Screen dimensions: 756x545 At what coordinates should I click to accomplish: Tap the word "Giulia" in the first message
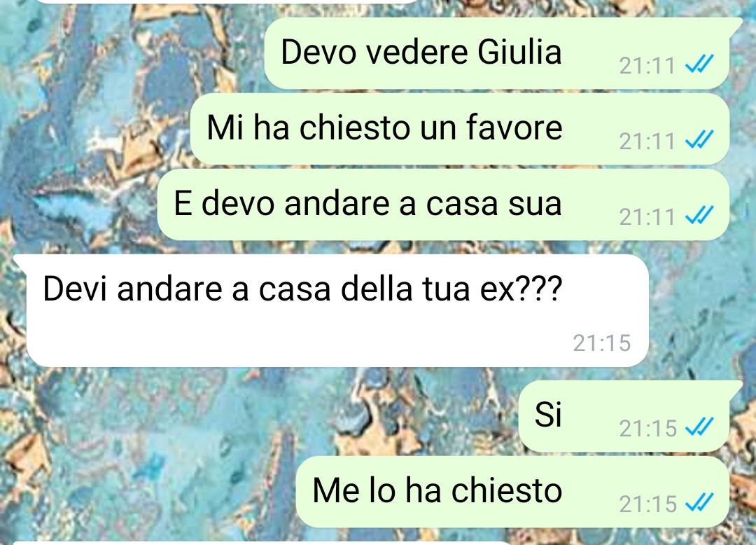519,52
